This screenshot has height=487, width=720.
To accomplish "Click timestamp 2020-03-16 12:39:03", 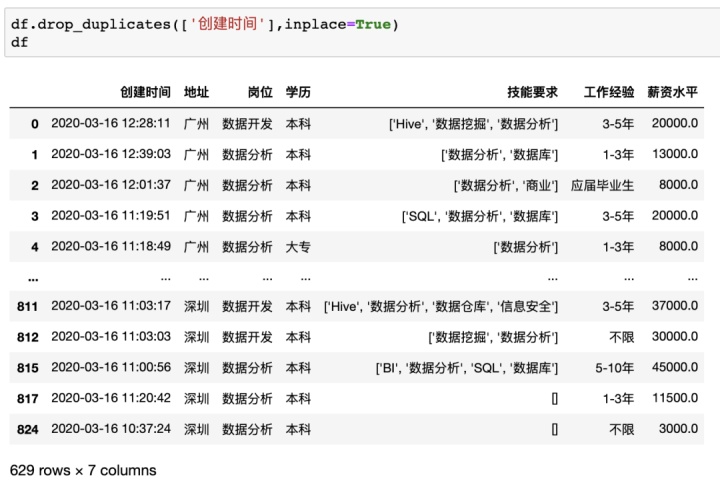I will (x=111, y=154).
